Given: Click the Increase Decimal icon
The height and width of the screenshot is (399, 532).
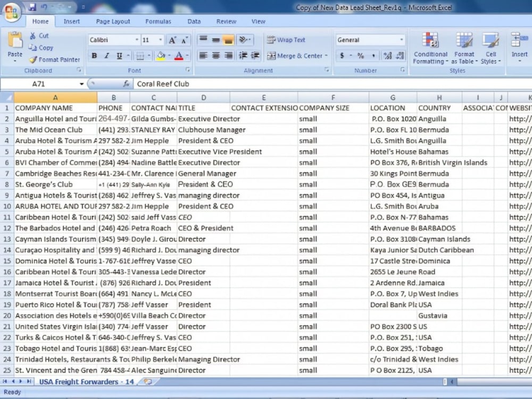Looking at the screenshot, I should tap(387, 56).
